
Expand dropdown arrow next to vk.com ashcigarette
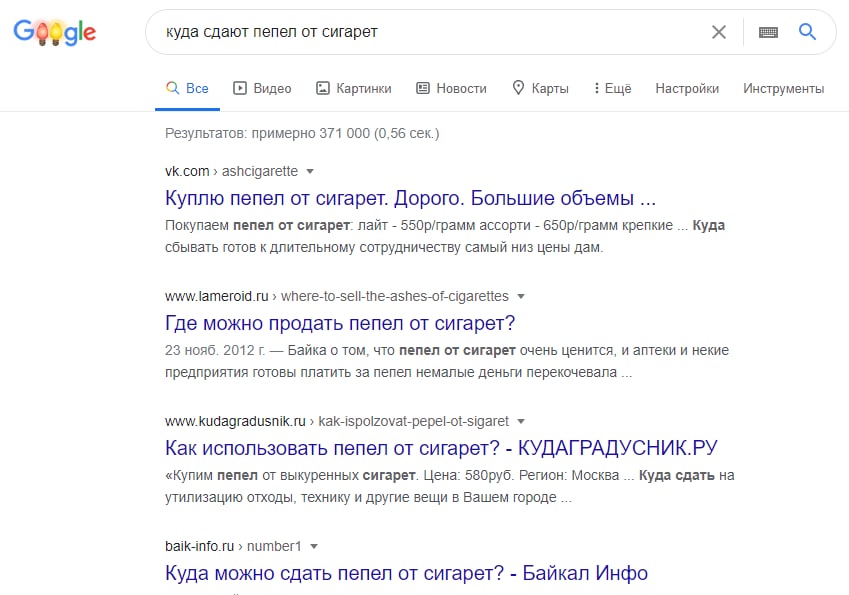coord(310,172)
